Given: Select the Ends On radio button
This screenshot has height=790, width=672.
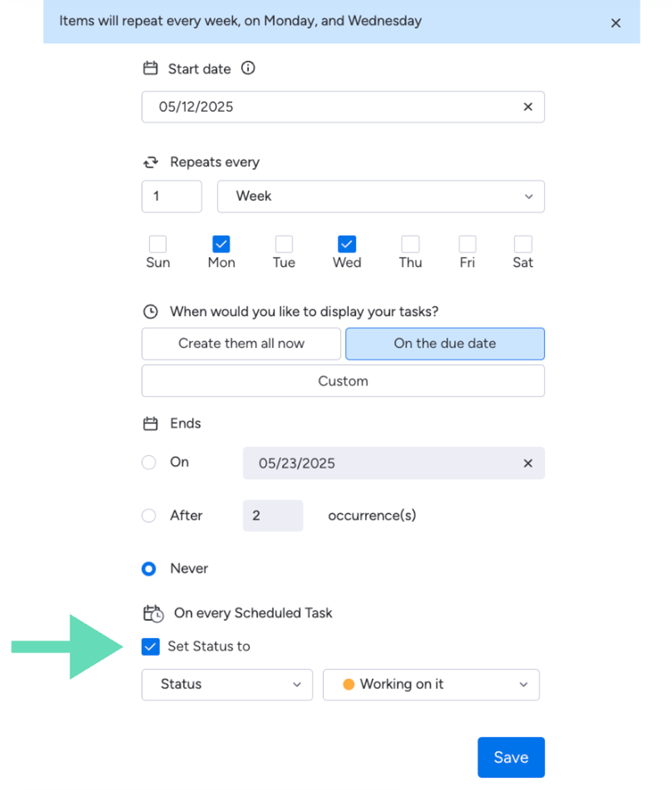Looking at the screenshot, I should (149, 462).
